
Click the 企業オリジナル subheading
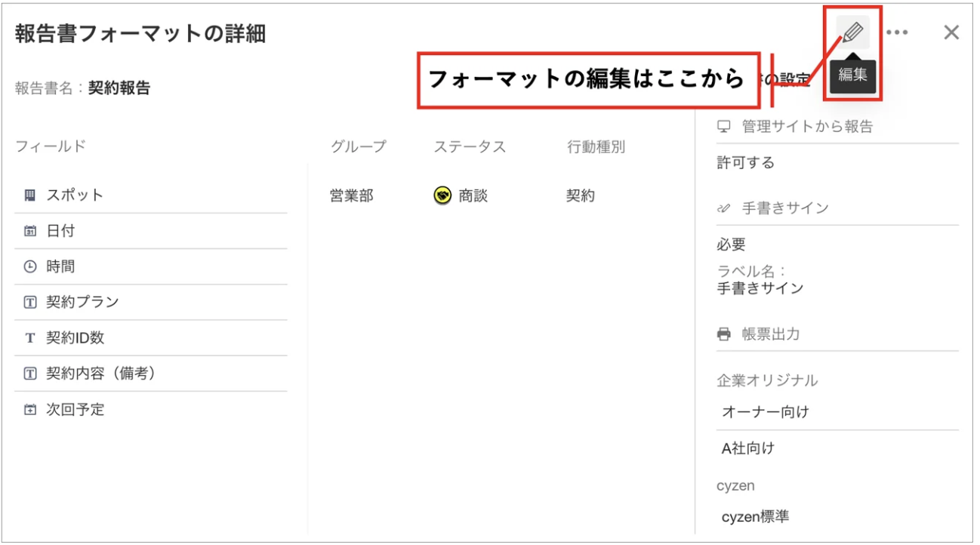click(767, 380)
